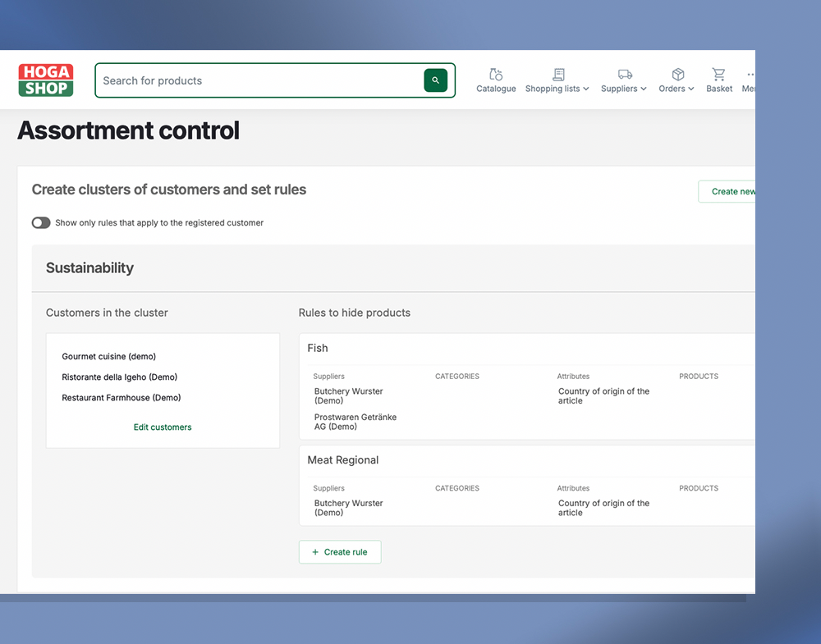Open the Meat Regional rule
Viewport: 821px width, 644px height.
click(x=342, y=460)
